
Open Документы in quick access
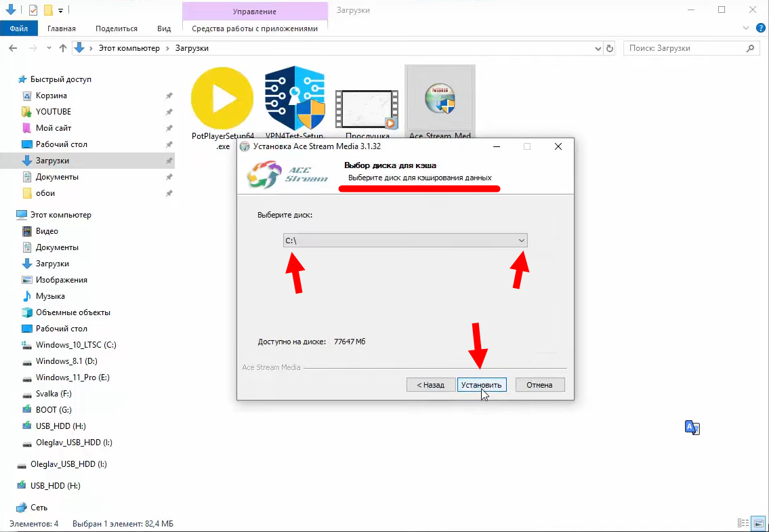(57, 177)
